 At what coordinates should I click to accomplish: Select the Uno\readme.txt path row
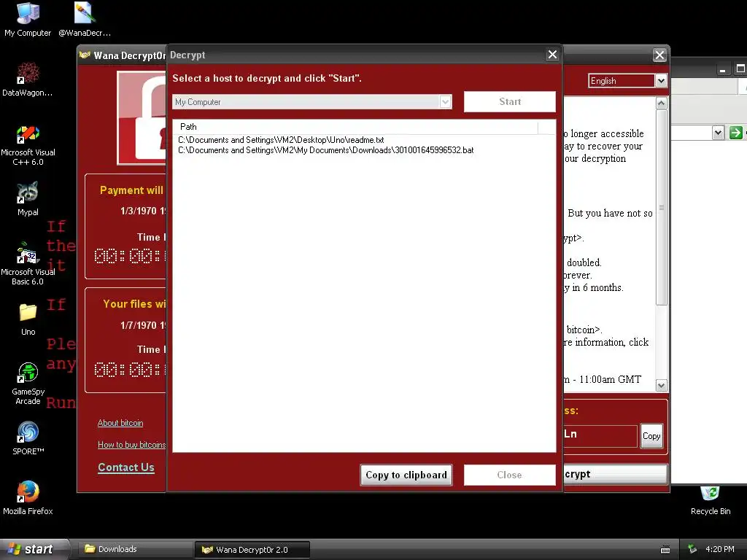[x=281, y=140]
